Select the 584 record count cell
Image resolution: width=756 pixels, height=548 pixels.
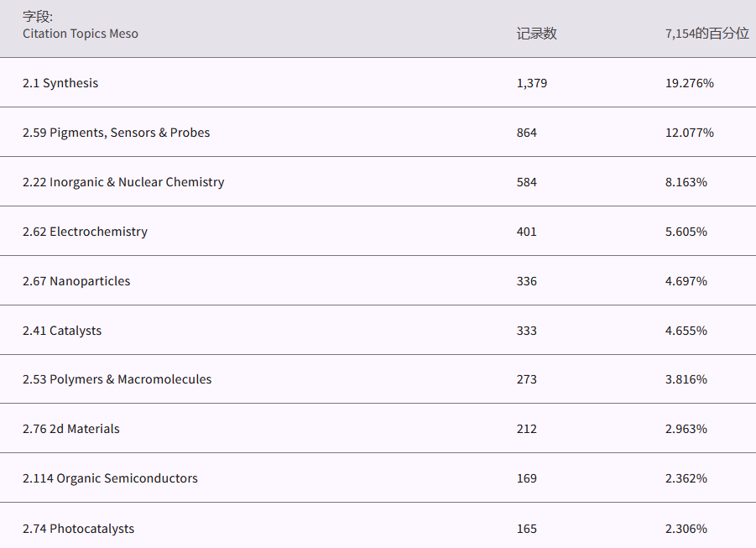tap(527, 182)
